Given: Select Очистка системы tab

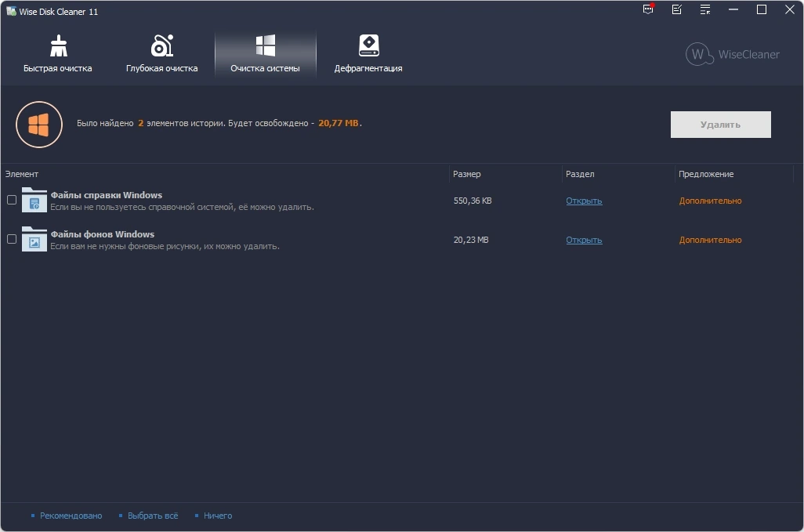Looking at the screenshot, I should [x=266, y=54].
